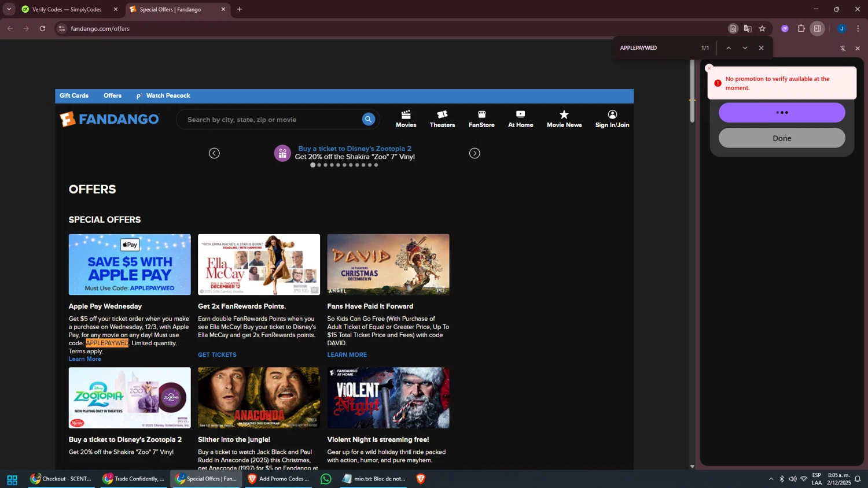Select the first carousel dot indicator
The width and height of the screenshot is (868, 488).
click(312, 165)
